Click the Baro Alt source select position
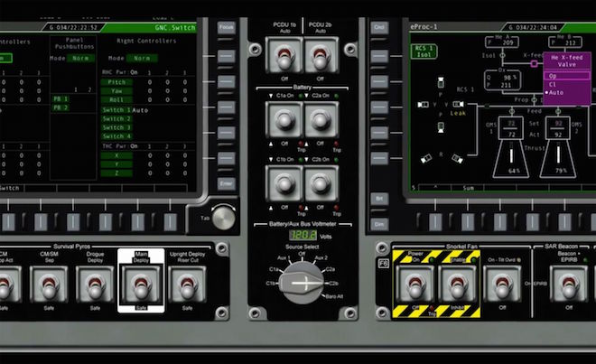The image size is (596, 364). pyautogui.click(x=334, y=296)
